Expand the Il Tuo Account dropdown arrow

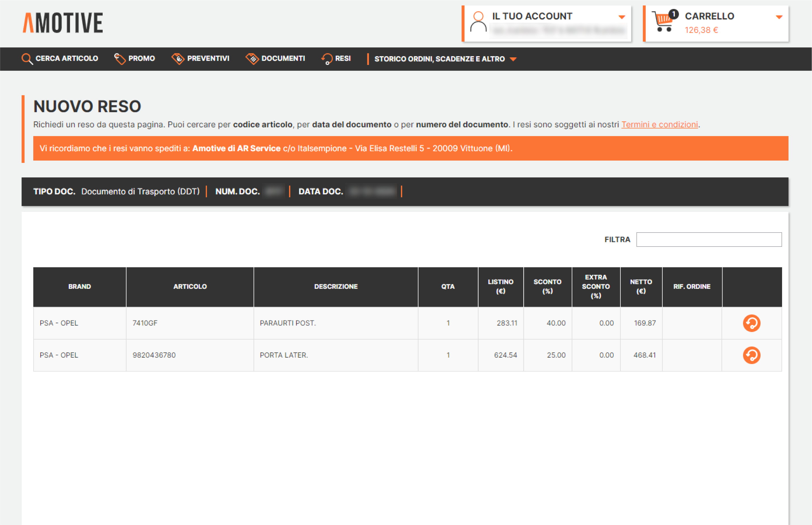(622, 17)
